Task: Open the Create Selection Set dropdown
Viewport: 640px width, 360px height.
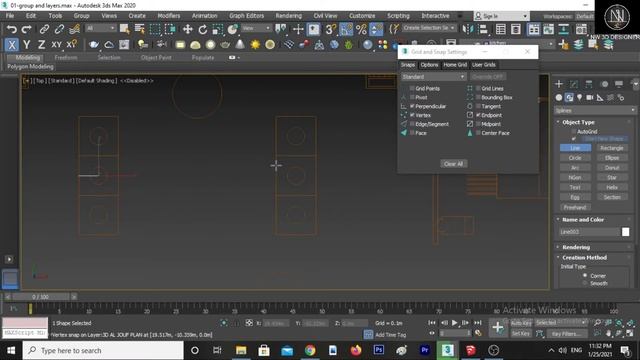Action: click(x=429, y=28)
